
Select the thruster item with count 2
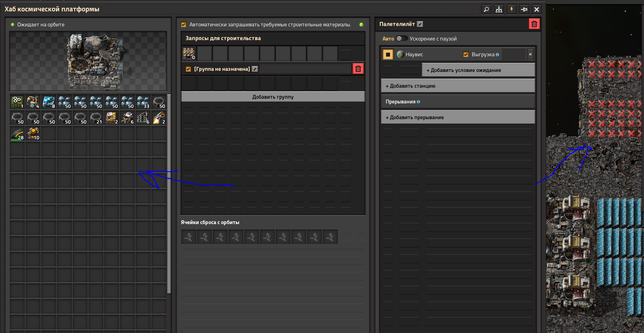(159, 118)
